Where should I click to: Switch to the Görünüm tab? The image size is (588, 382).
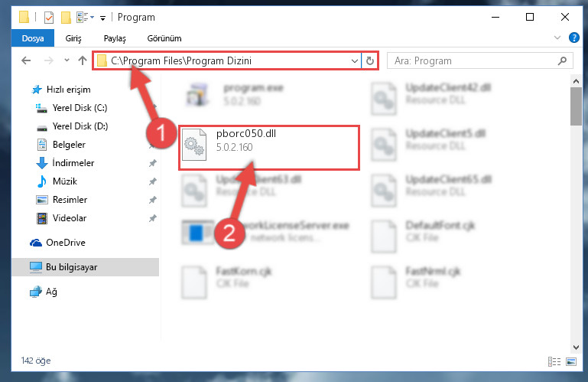pyautogui.click(x=164, y=38)
